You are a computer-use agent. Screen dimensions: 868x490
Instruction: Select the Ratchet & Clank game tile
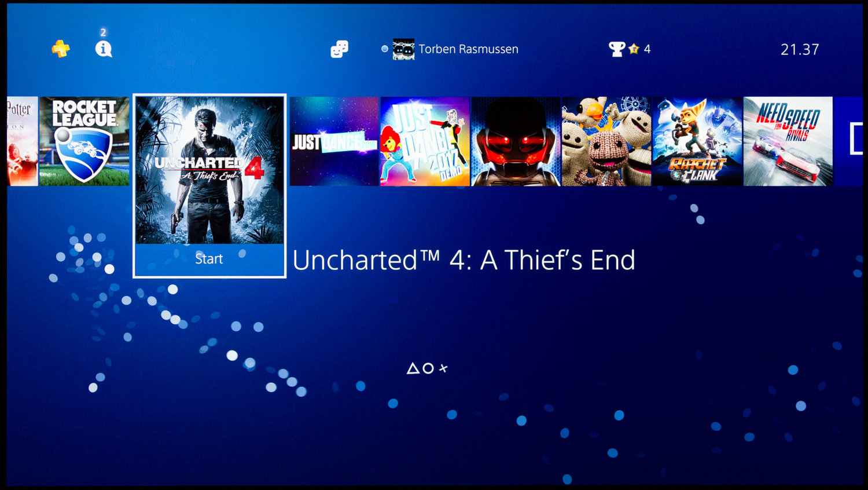pos(697,141)
